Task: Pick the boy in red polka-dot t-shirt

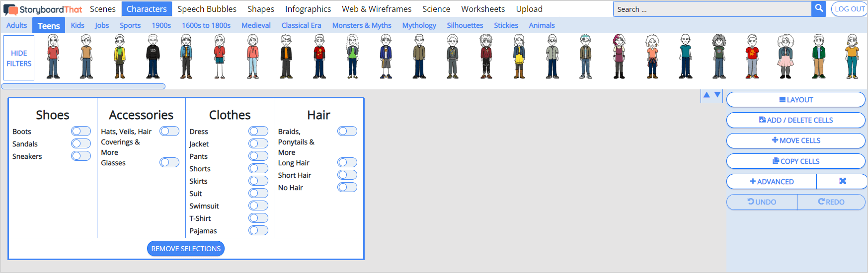Action: (x=319, y=57)
